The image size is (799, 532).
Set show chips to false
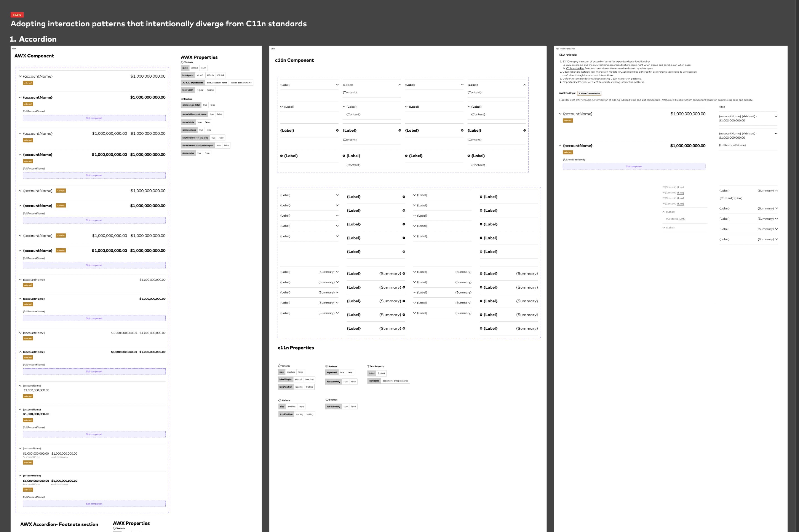click(x=207, y=153)
